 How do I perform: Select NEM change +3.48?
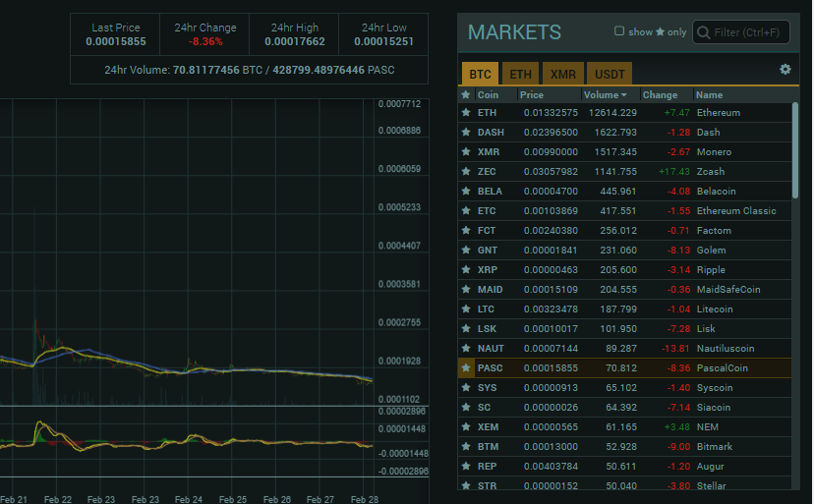(x=677, y=427)
